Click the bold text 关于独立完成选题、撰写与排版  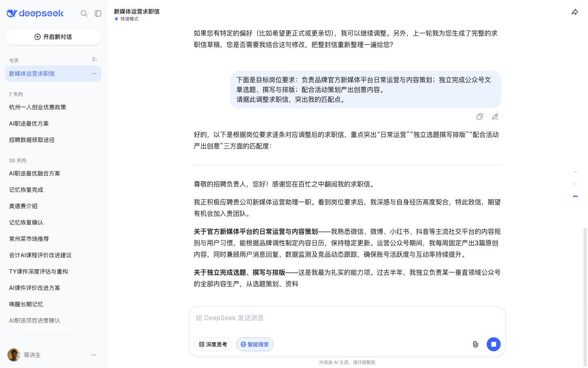click(x=239, y=272)
